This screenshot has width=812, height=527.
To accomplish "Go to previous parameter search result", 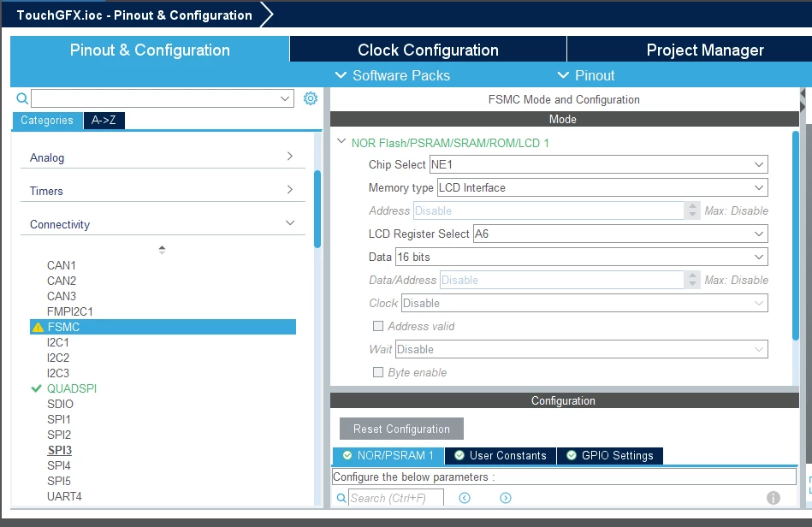I will [465, 498].
